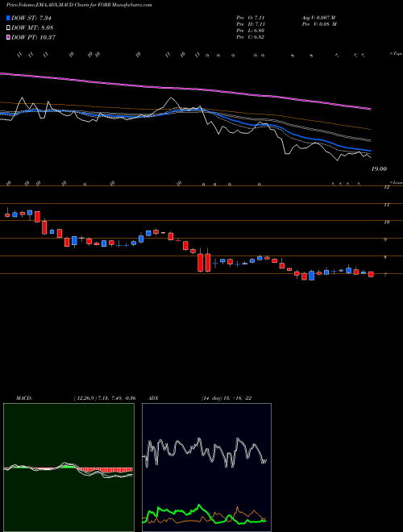Viewport: 403px width, 532px height.
Task: Select the 'DOW MT: 8.08' legend label
Action: coord(32,27)
